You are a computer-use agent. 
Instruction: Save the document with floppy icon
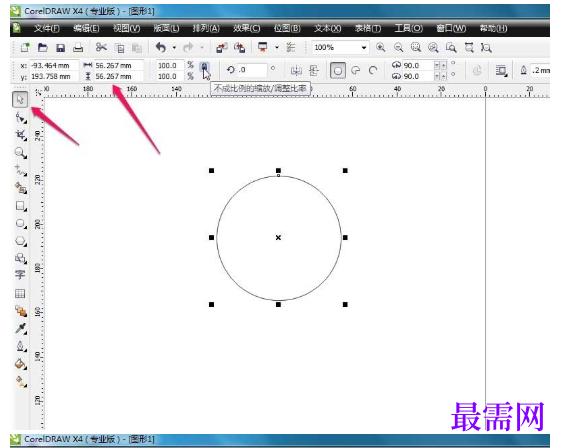tap(60, 47)
